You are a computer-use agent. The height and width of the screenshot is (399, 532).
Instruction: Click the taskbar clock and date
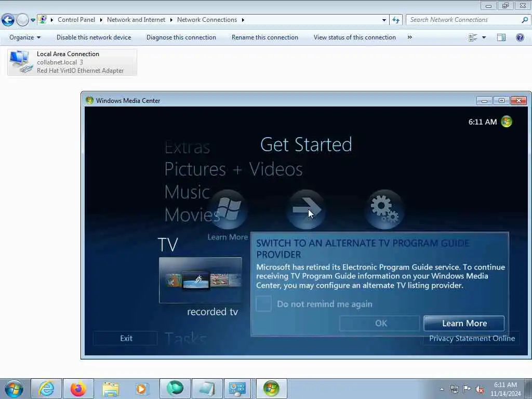(505, 389)
